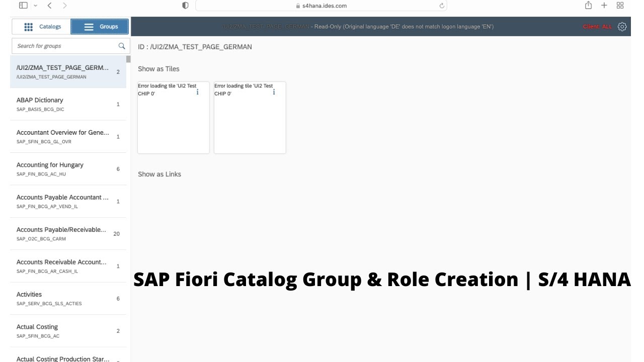Screen dimensions: 644x362
Task: Click the 'Client: ALL' label
Action: click(597, 27)
